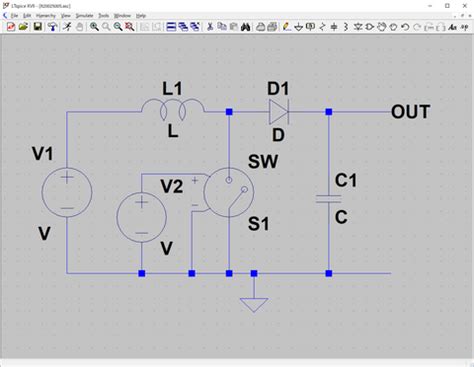Select the Diode tool
474x367 pixels.
pyautogui.click(x=358, y=27)
